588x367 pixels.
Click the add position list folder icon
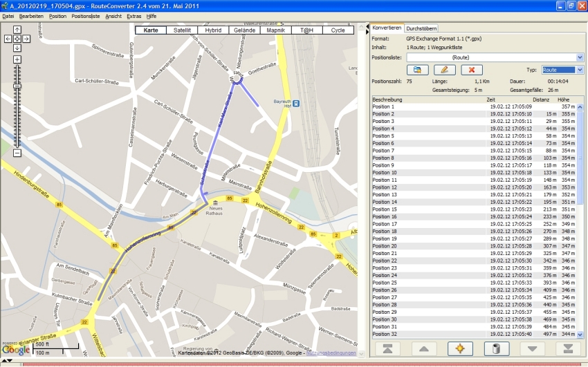click(x=417, y=70)
